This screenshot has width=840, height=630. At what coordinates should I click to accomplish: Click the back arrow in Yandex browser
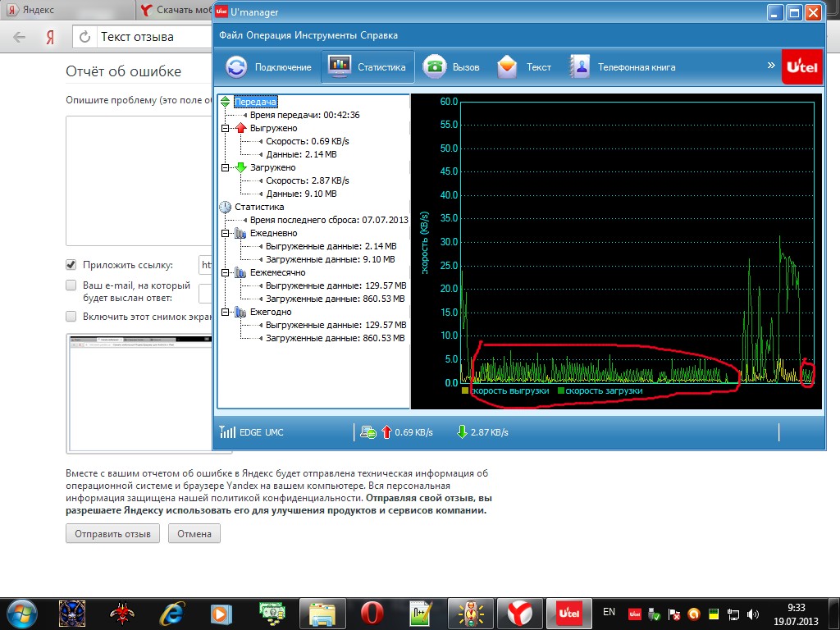click(x=20, y=37)
